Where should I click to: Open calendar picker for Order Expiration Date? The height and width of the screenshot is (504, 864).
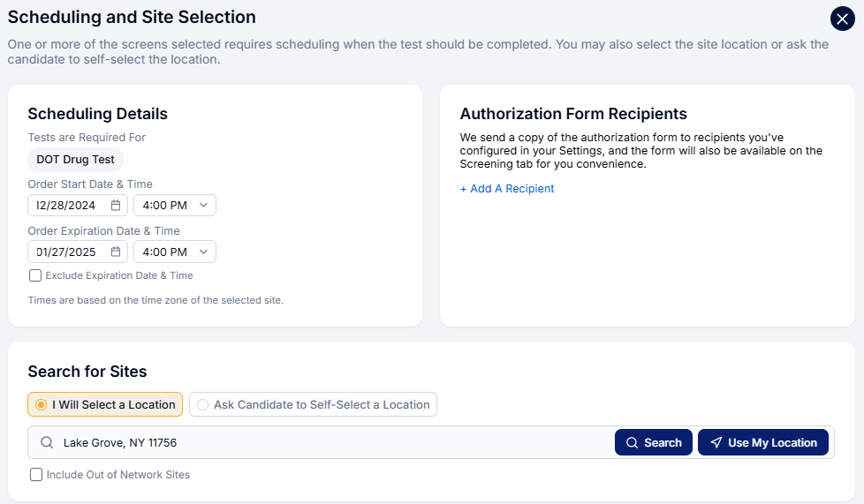[x=116, y=252]
